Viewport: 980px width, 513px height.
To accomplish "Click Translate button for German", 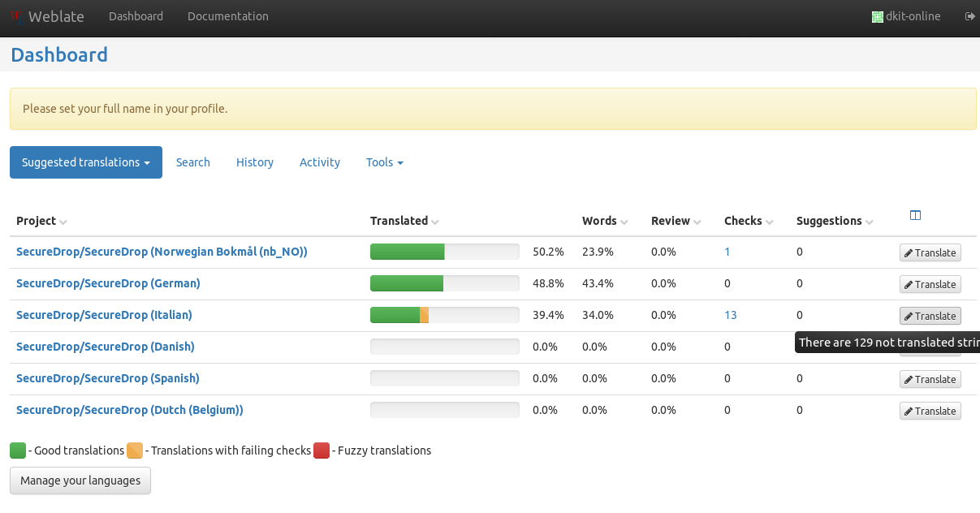I will 930,284.
